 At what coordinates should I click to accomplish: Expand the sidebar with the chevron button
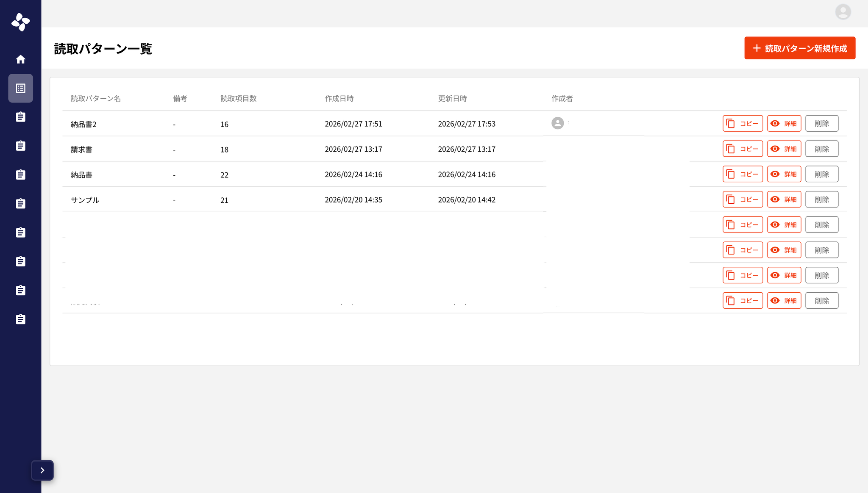click(42, 470)
